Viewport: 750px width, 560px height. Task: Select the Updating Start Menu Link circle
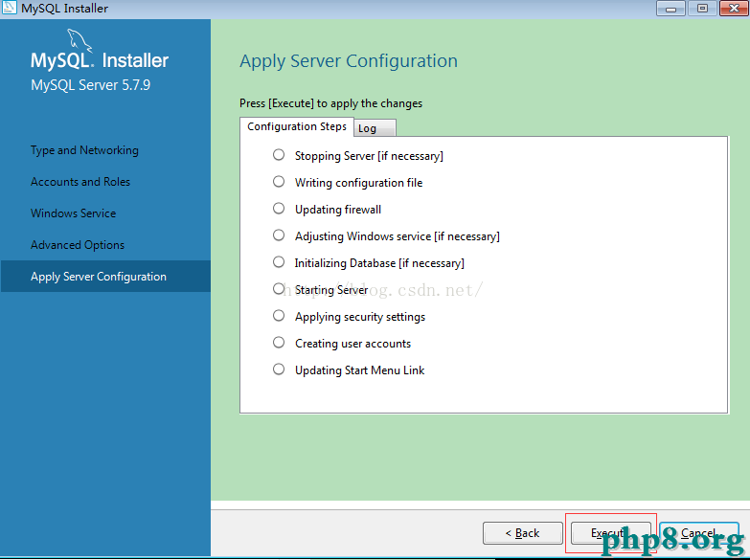(279, 370)
